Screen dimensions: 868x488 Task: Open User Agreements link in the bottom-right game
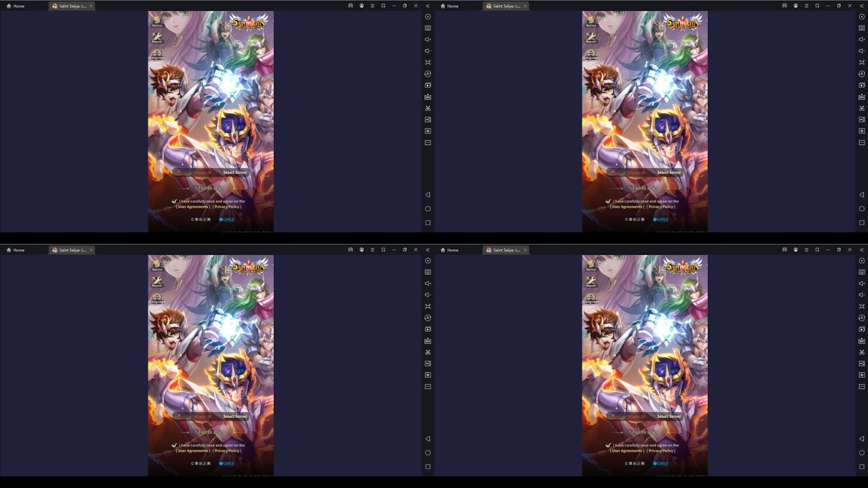click(627, 451)
